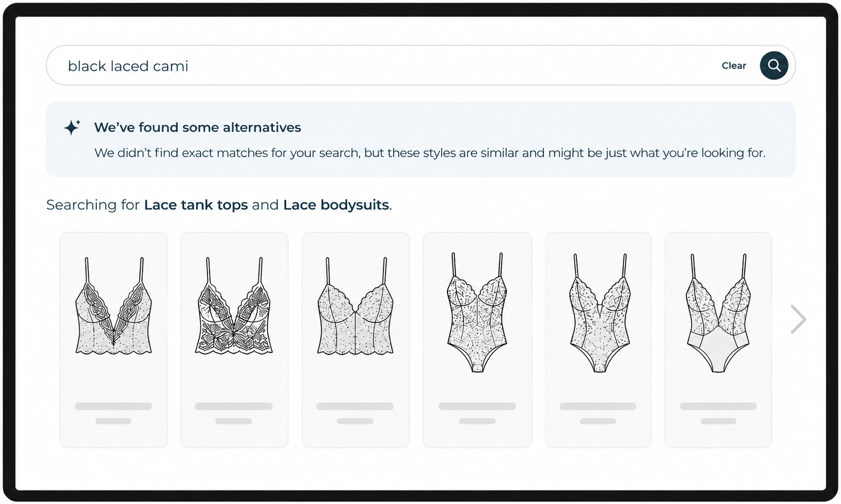Select the "We've found some alternatives" heading
Screen dimensions: 841x504
197,127
